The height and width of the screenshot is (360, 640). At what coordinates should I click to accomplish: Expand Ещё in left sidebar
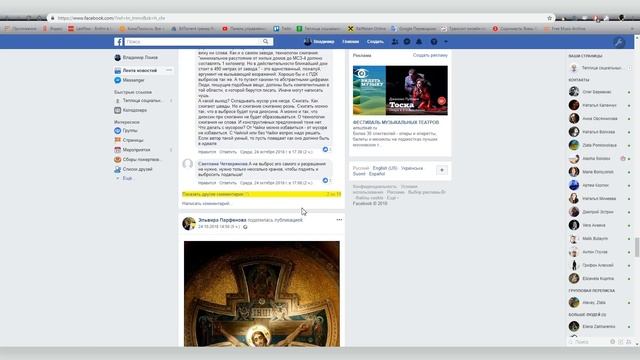pos(124,178)
